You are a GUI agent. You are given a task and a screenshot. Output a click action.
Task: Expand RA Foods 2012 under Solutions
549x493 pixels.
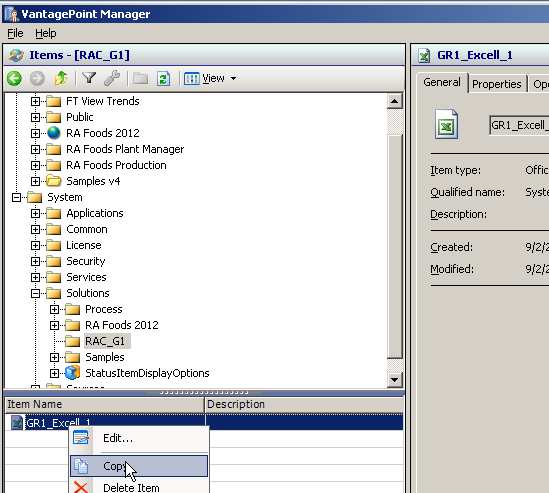click(x=54, y=325)
